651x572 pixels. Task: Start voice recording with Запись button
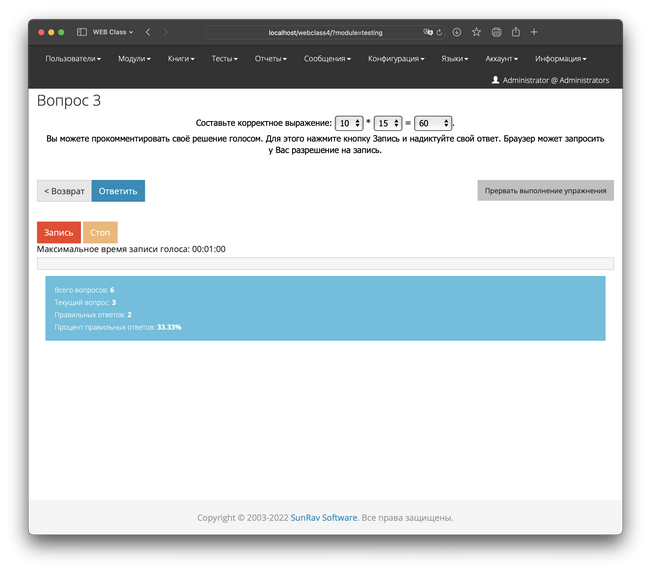point(59,232)
